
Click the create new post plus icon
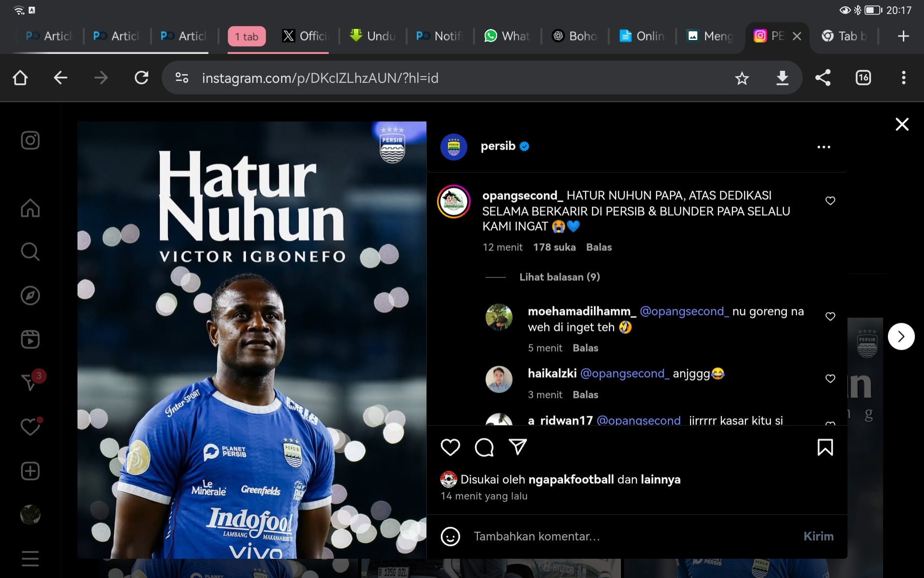click(30, 471)
